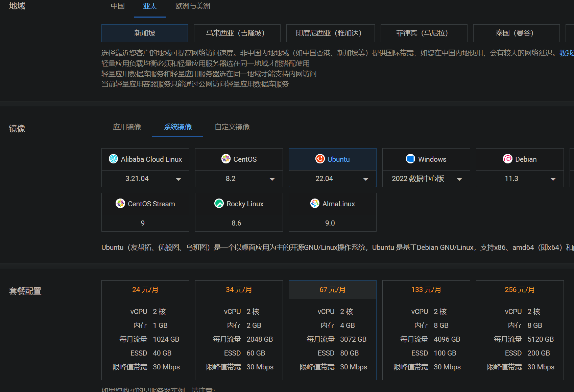Image resolution: width=574 pixels, height=392 pixels.
Task: Click the Debian swirl logo icon
Action: [508, 159]
